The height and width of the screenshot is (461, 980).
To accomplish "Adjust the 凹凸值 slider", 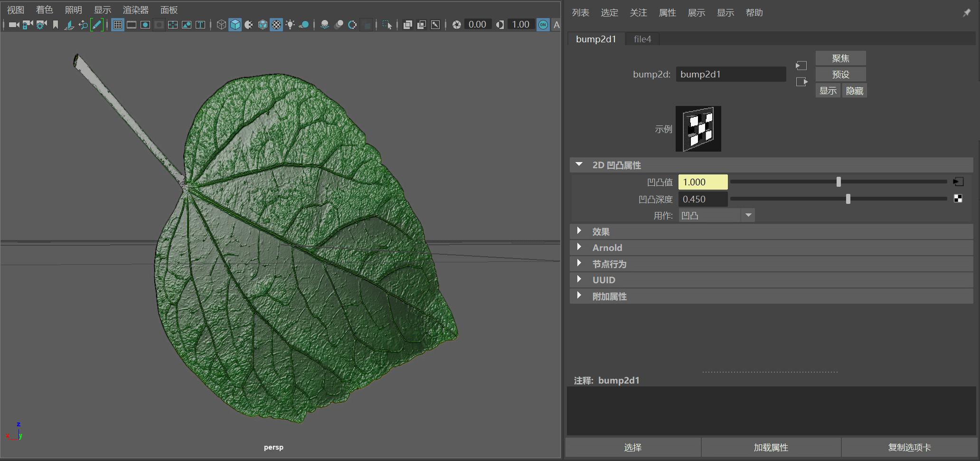I will 839,182.
